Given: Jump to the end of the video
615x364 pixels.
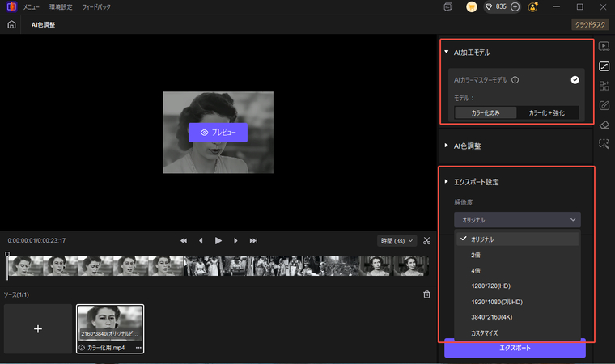Looking at the screenshot, I should coord(253,241).
